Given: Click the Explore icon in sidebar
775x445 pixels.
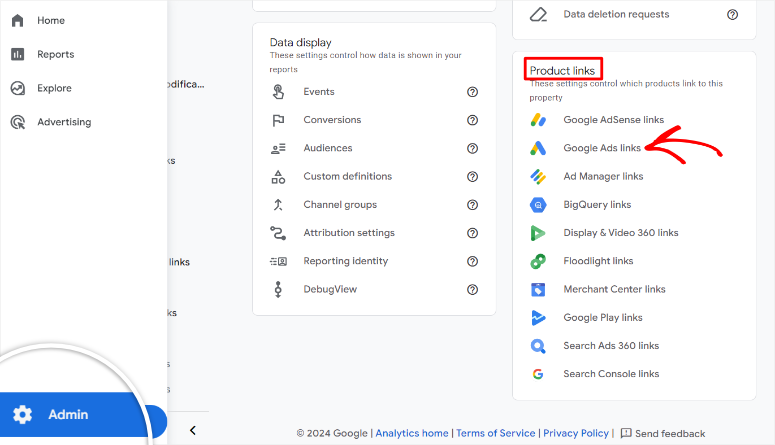Looking at the screenshot, I should 18,88.
